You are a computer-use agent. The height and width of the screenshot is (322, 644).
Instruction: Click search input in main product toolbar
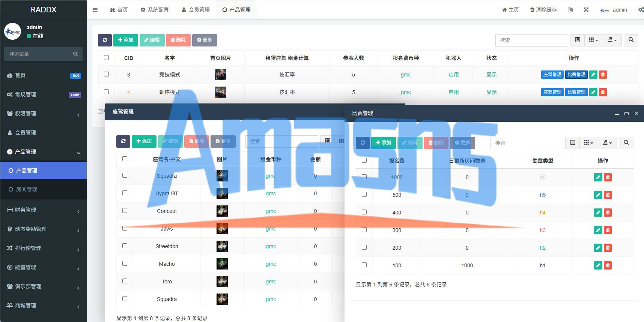(531, 40)
